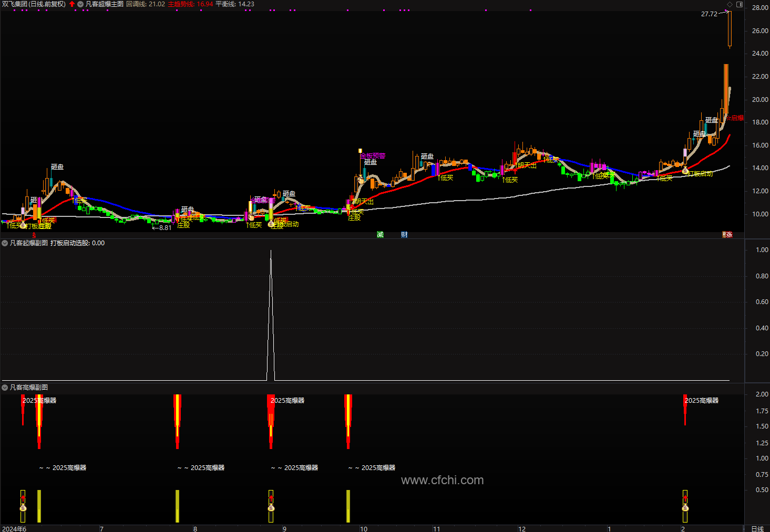Click the top 2025高爆器 label near September
The image size is (770, 532).
(x=288, y=401)
